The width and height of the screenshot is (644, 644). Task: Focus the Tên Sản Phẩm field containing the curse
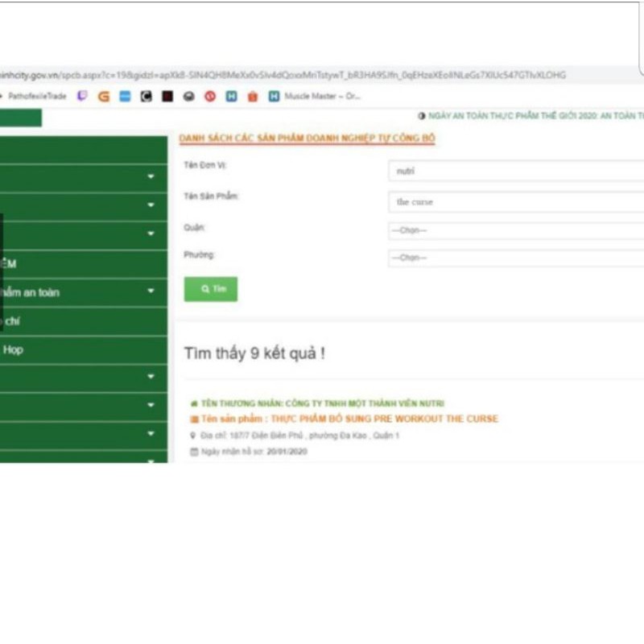516,202
